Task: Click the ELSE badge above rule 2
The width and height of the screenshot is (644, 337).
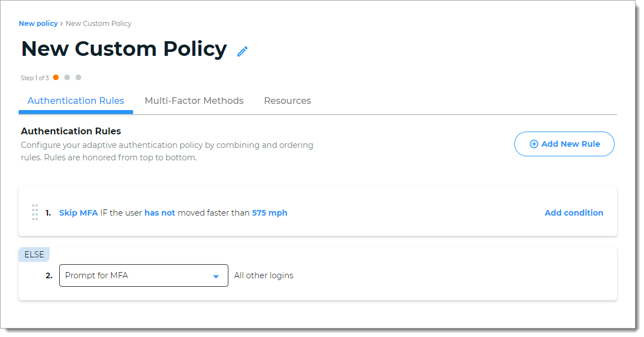Action: pos(34,254)
